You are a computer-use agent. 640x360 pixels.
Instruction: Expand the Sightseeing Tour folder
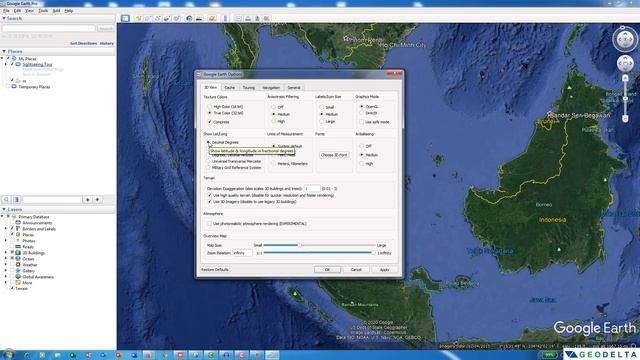tap(6, 64)
